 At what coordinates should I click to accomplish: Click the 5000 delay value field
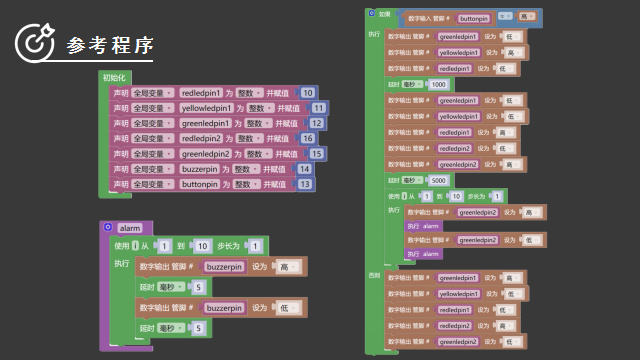click(438, 180)
